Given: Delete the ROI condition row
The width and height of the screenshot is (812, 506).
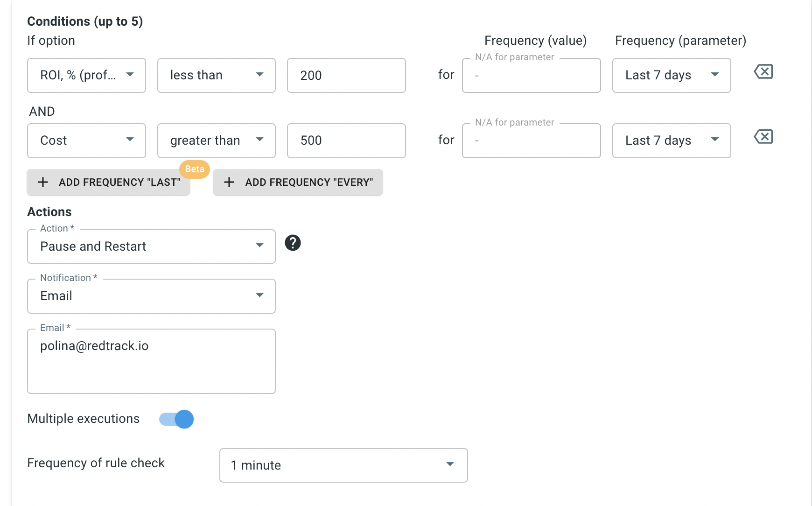Looking at the screenshot, I should click(x=763, y=72).
